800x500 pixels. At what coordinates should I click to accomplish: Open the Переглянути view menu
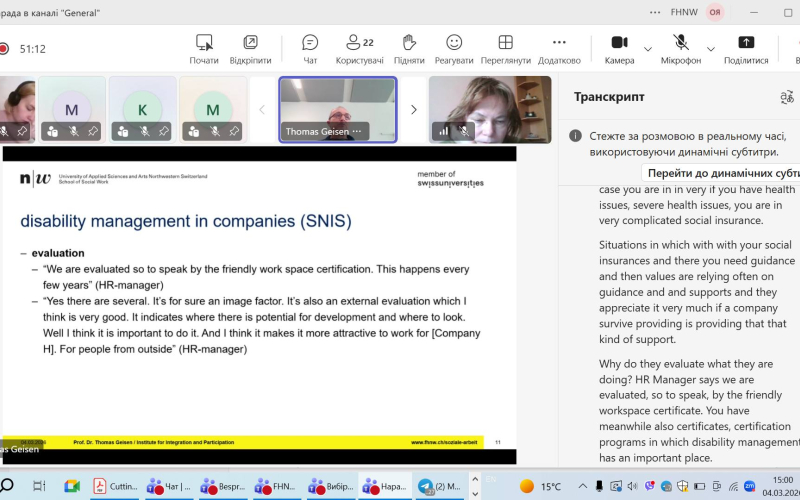click(505, 48)
